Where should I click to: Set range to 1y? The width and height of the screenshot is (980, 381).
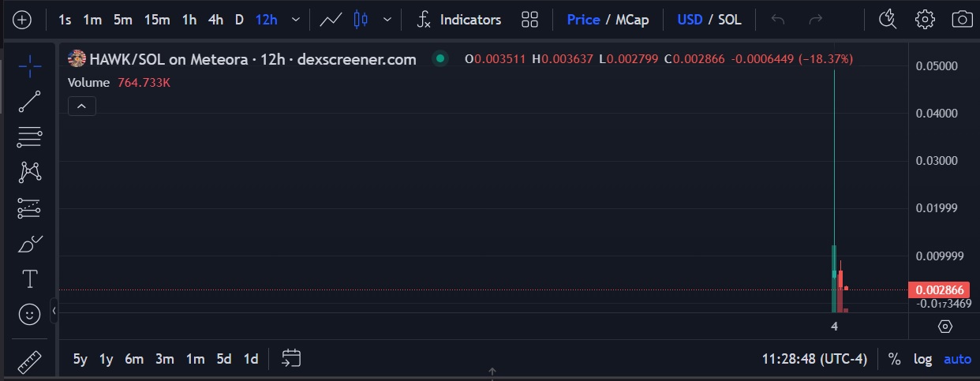(107, 359)
